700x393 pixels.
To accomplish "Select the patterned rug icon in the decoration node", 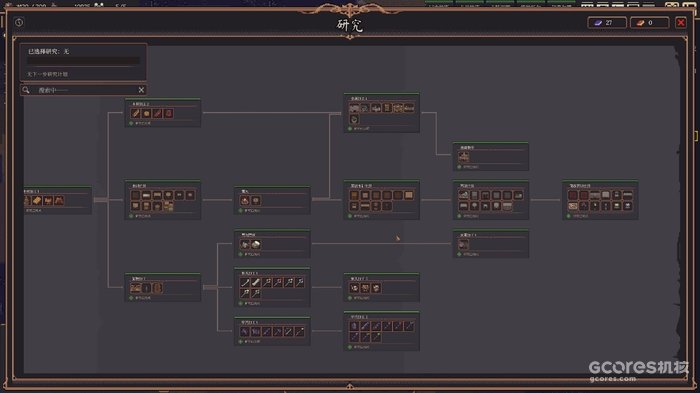I will coord(573,206).
